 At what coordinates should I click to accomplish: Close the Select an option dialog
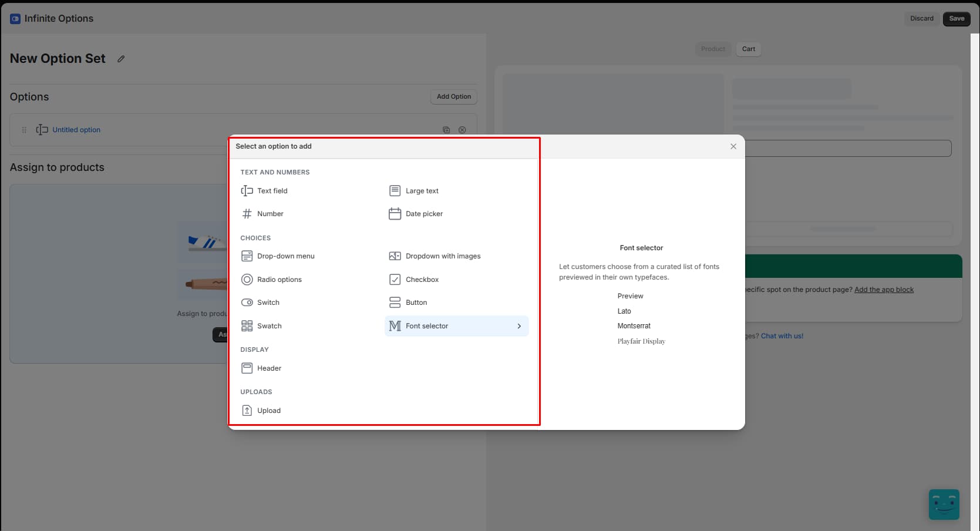pos(733,146)
